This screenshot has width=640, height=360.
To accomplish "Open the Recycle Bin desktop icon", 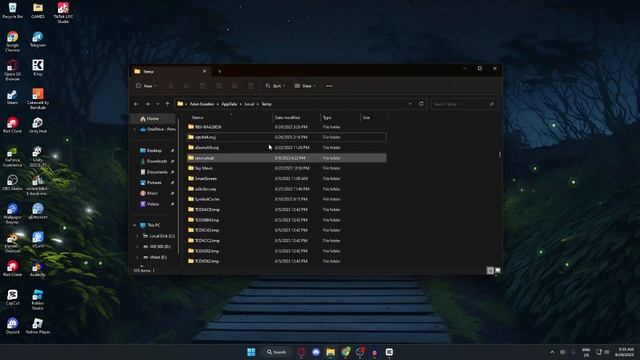I will click(x=12, y=11).
